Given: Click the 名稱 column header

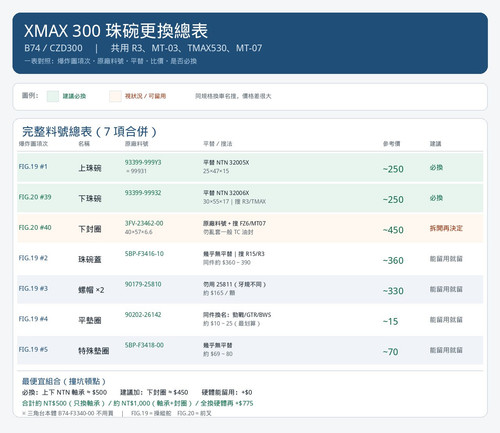Looking at the screenshot, I should coord(84,144).
